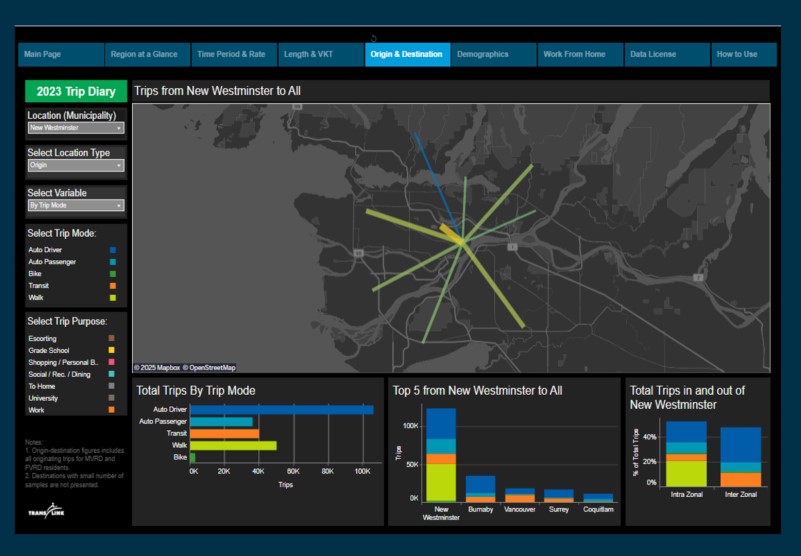Toggle the Work trip purpose filter
The width and height of the screenshot is (801, 556).
pos(112,410)
